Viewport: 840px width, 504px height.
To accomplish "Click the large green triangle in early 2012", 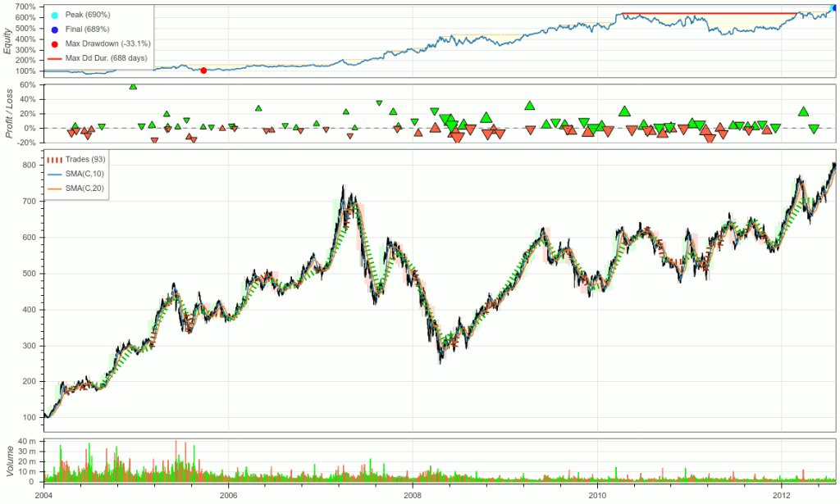I will (803, 111).
